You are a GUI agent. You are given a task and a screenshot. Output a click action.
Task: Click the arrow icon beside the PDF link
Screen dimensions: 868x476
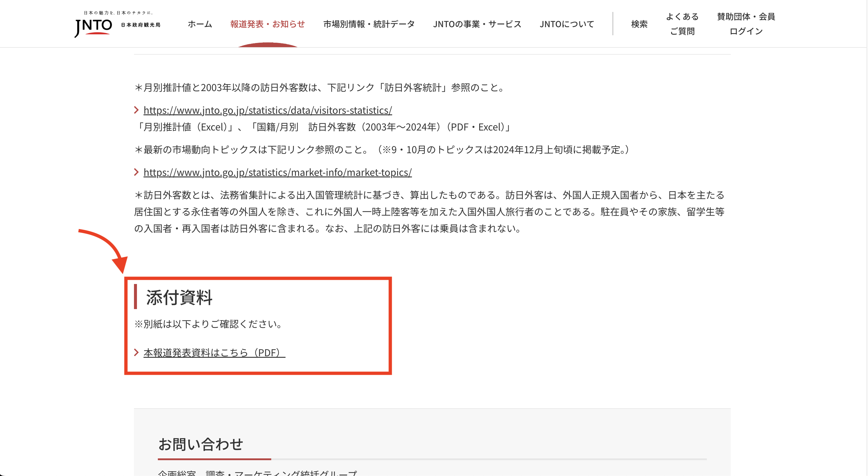click(136, 353)
